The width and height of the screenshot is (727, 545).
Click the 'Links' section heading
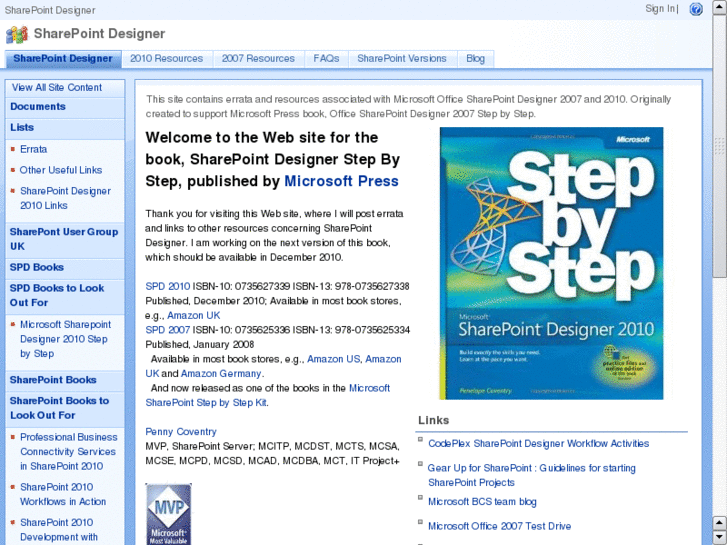[434, 420]
